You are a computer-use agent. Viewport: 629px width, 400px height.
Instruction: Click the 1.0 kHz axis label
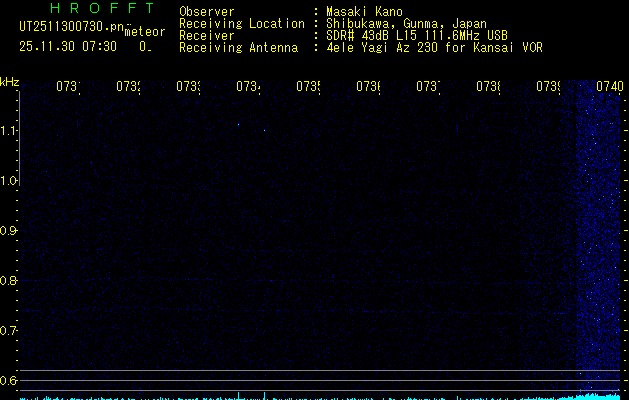click(8, 181)
